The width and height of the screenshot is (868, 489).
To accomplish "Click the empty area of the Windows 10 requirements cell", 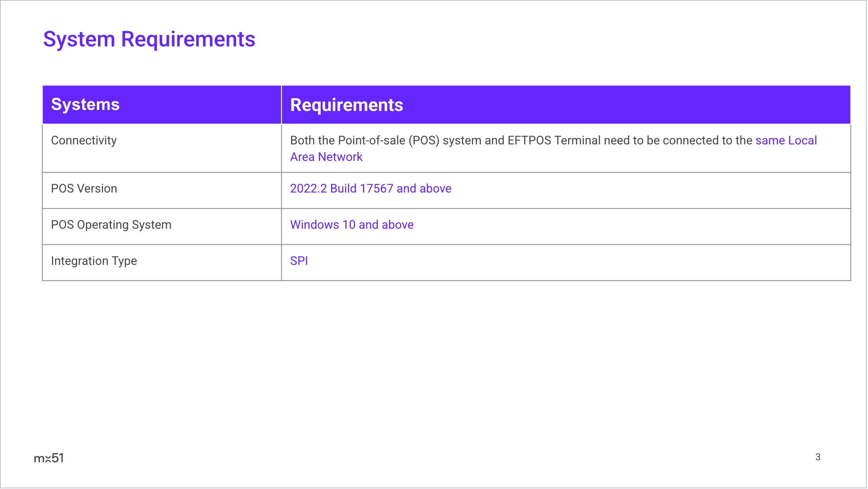I will [x=632, y=226].
